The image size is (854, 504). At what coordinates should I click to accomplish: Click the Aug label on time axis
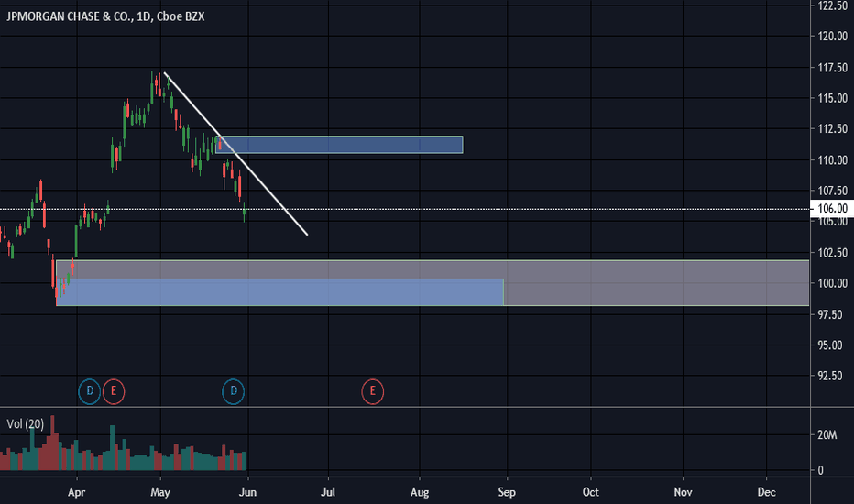pos(420,492)
